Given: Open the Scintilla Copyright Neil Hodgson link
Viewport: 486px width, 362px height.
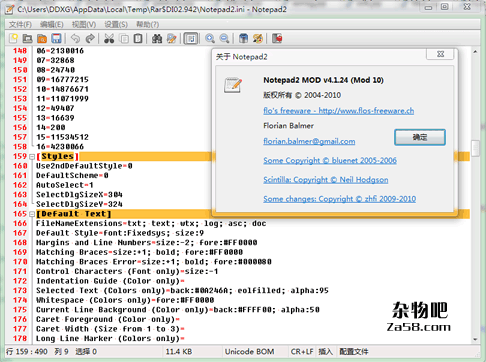Looking at the screenshot, I should point(326,180).
